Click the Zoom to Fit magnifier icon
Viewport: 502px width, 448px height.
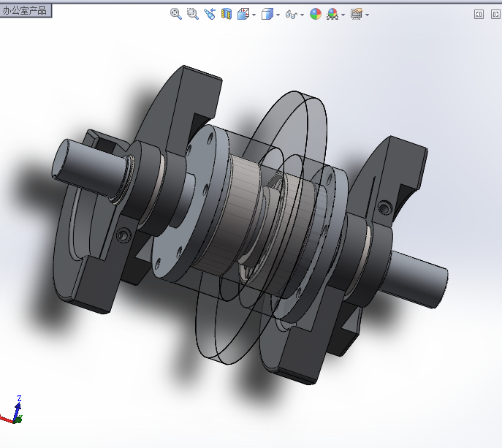175,14
